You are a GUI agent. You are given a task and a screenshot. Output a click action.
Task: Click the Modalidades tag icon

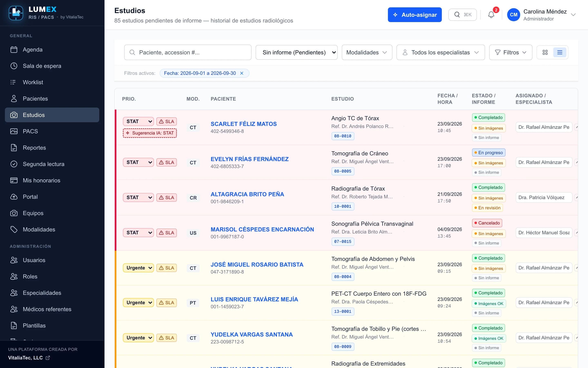[x=14, y=230]
